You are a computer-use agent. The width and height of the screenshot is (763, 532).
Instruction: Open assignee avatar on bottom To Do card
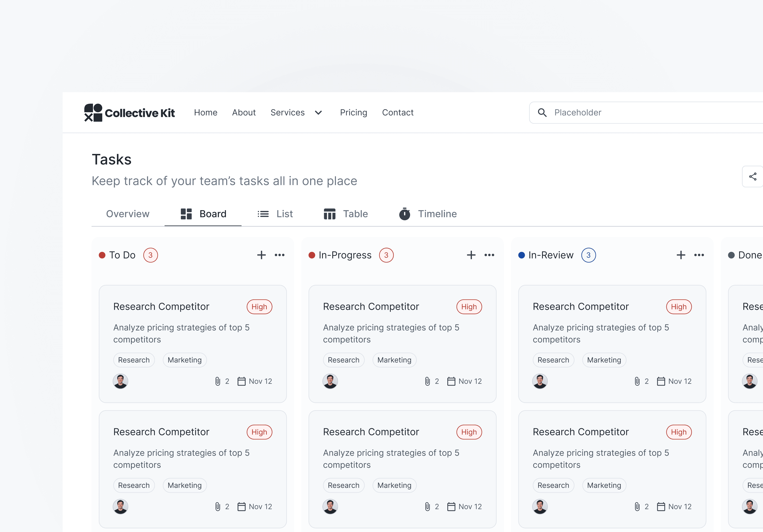121,507
